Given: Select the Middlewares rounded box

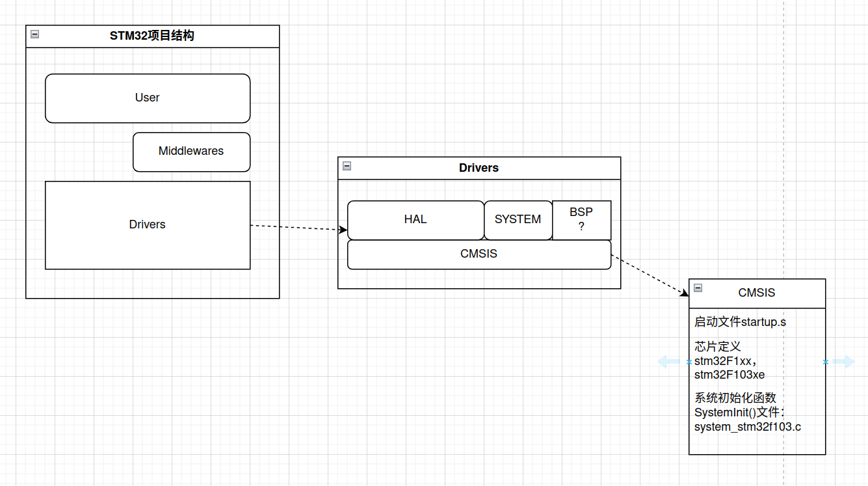Looking at the screenshot, I should click(192, 152).
